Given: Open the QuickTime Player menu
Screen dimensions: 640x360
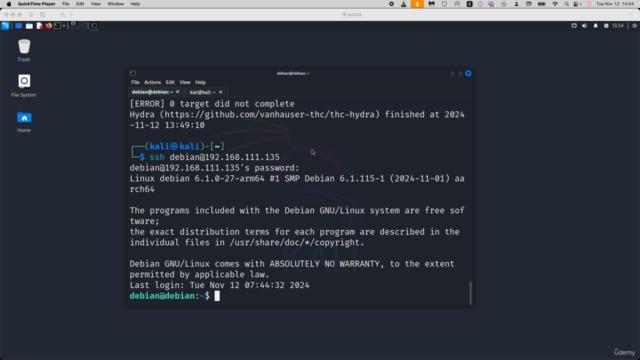Looking at the screenshot, I should coord(36,4).
